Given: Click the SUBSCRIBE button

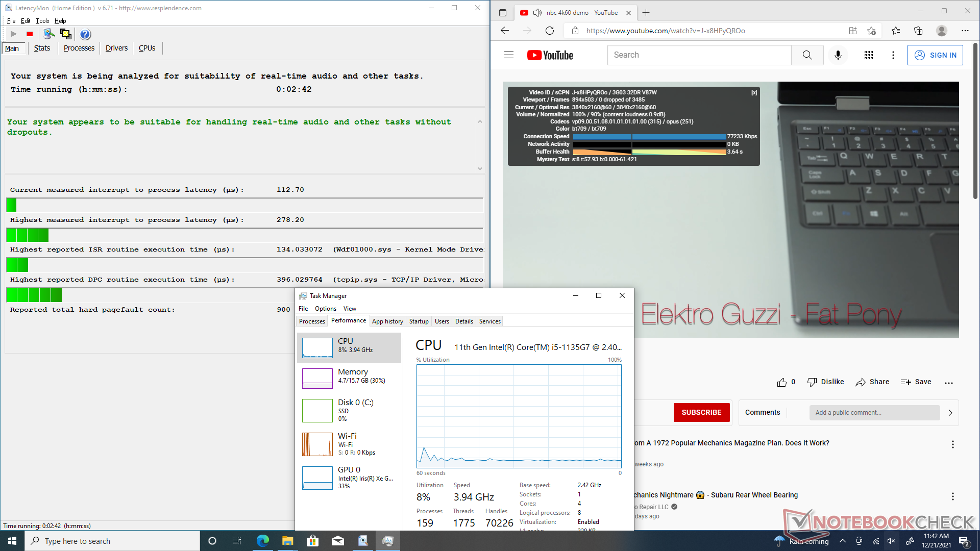Looking at the screenshot, I should tap(701, 412).
